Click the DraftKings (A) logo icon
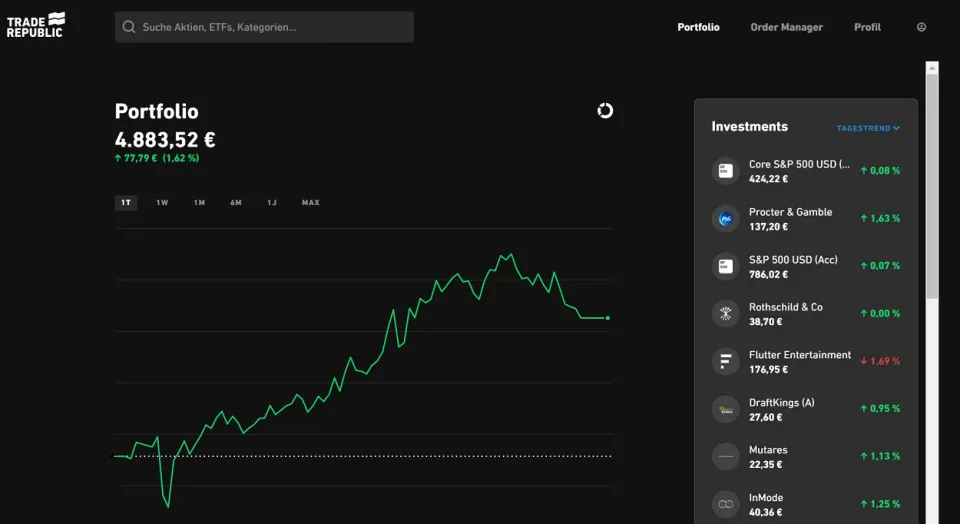Image resolution: width=960 pixels, height=524 pixels. click(726, 409)
